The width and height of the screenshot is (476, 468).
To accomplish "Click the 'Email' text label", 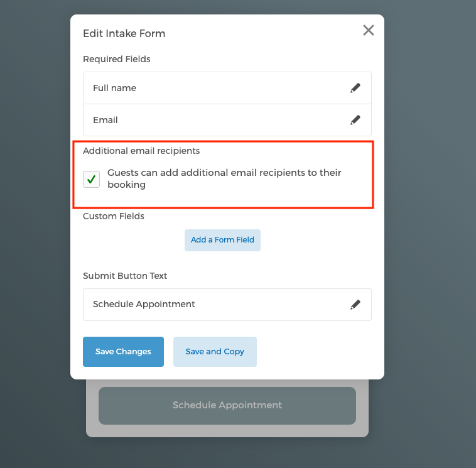I will (105, 120).
